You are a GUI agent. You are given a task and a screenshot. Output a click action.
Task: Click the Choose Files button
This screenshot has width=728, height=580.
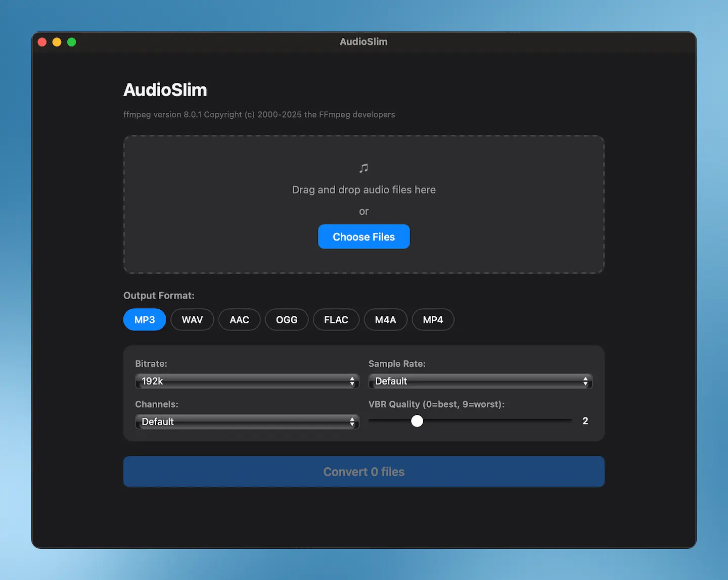tap(363, 236)
